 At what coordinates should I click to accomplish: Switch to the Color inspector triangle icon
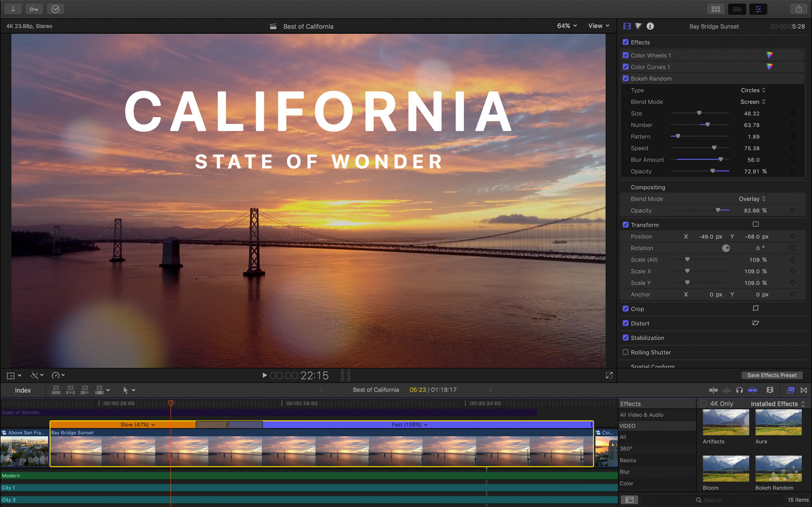pos(639,26)
